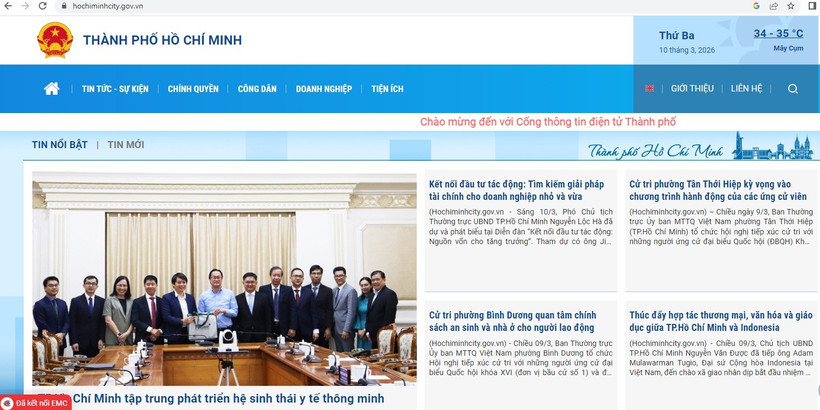Viewport: 820px width, 410px height.
Task: Open the CÔNG DÂN menu
Action: [257, 89]
